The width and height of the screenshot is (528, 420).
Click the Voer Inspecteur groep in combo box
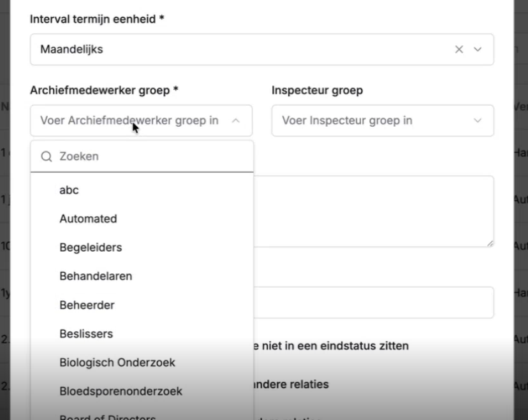click(383, 120)
